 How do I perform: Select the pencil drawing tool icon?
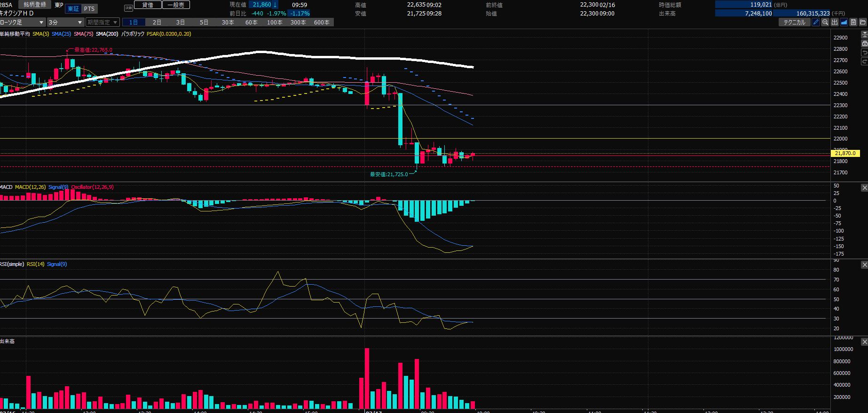pyautogui.click(x=816, y=22)
